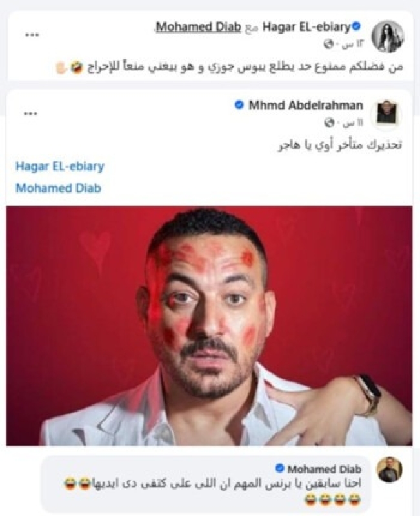
Task: Click Mohamed Diab's verified badge in comment
Action: pyautogui.click(x=279, y=468)
